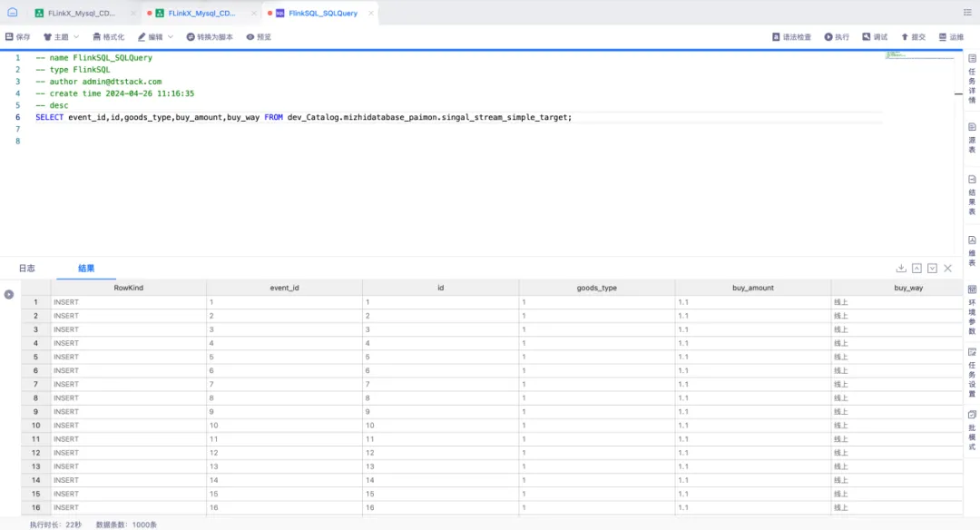Click 转换为脚本 convert to script
Image resolution: width=980 pixels, height=530 pixels.
(x=210, y=37)
